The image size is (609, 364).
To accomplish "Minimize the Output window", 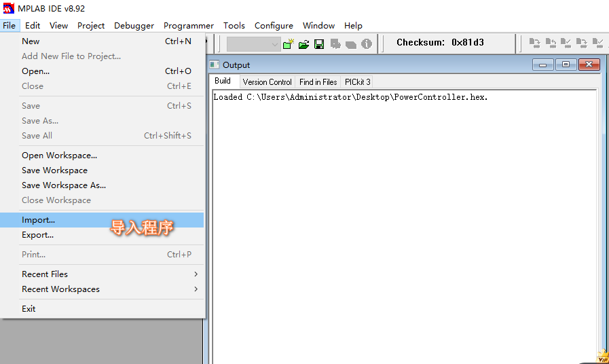I will (x=542, y=65).
